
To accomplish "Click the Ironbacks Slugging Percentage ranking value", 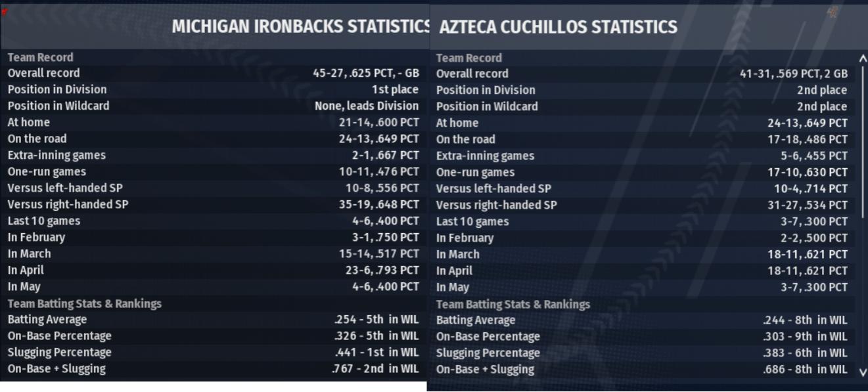I will tap(377, 353).
